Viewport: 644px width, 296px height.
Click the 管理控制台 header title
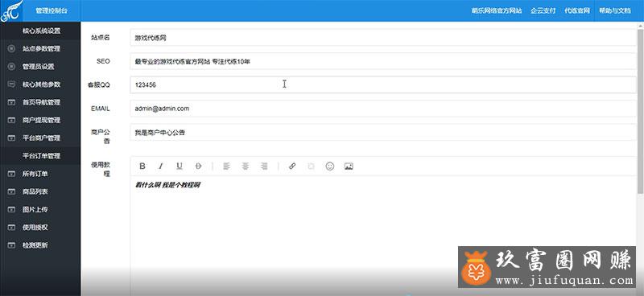(52, 11)
